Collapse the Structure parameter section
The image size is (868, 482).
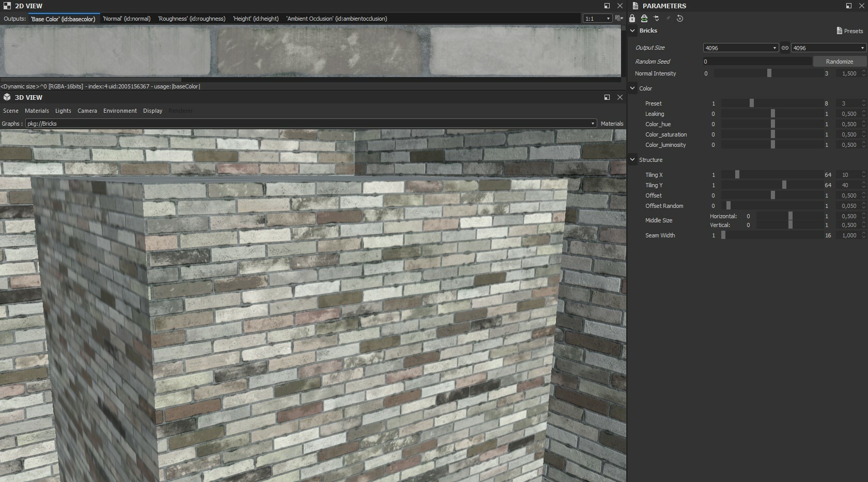pyautogui.click(x=632, y=160)
